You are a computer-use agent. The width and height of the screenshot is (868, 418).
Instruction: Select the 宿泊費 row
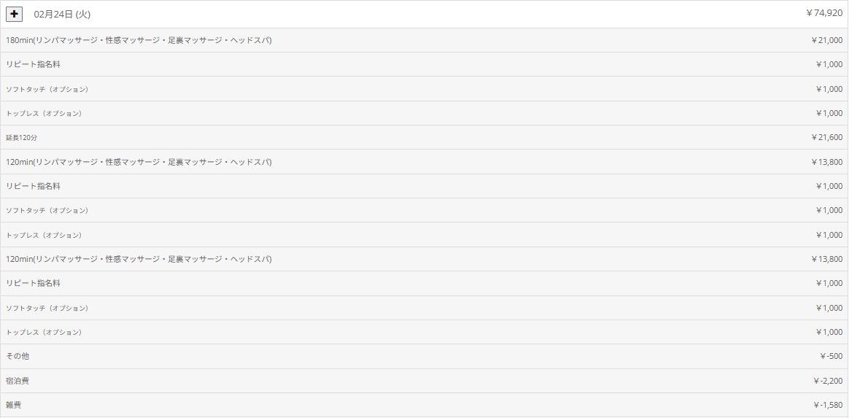point(18,381)
